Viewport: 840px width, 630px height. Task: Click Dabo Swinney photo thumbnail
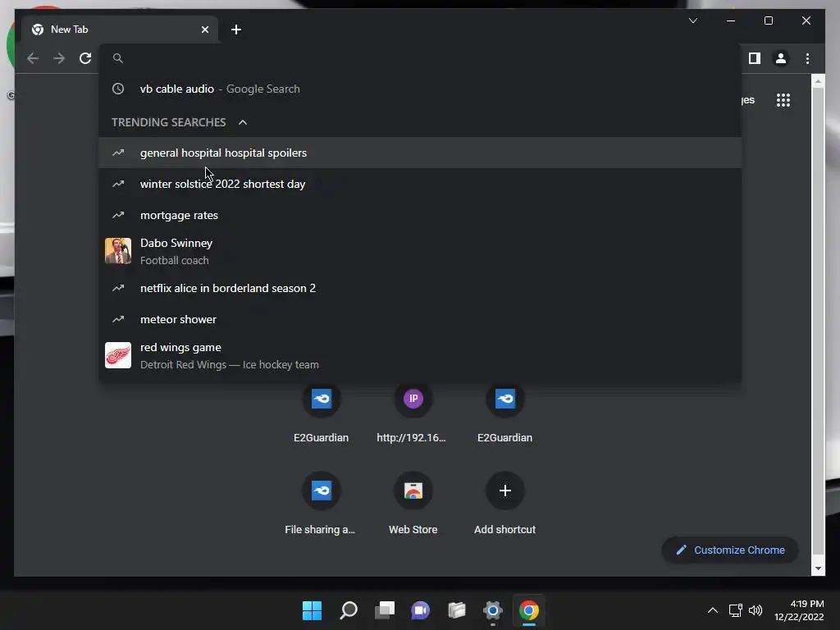coord(118,251)
